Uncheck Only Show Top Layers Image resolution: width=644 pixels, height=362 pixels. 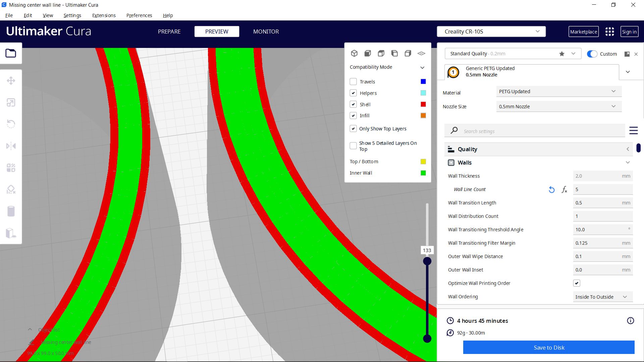coord(353,129)
